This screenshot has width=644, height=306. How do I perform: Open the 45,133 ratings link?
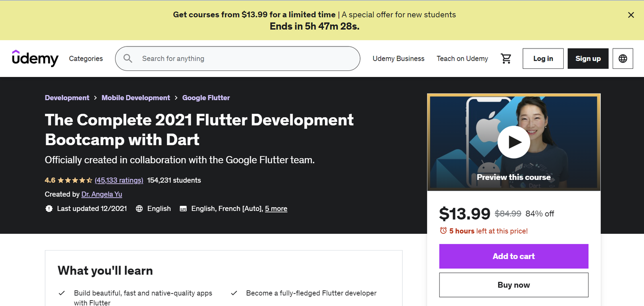pyautogui.click(x=119, y=180)
